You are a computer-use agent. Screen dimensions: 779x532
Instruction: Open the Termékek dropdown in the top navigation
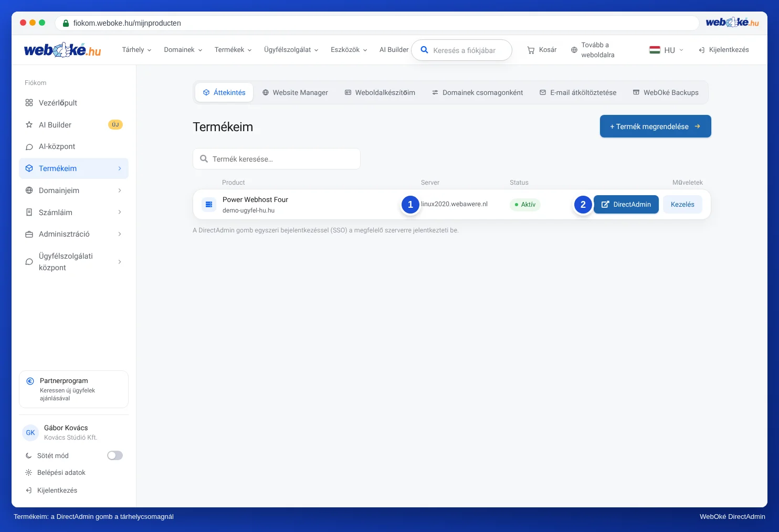[x=233, y=50]
